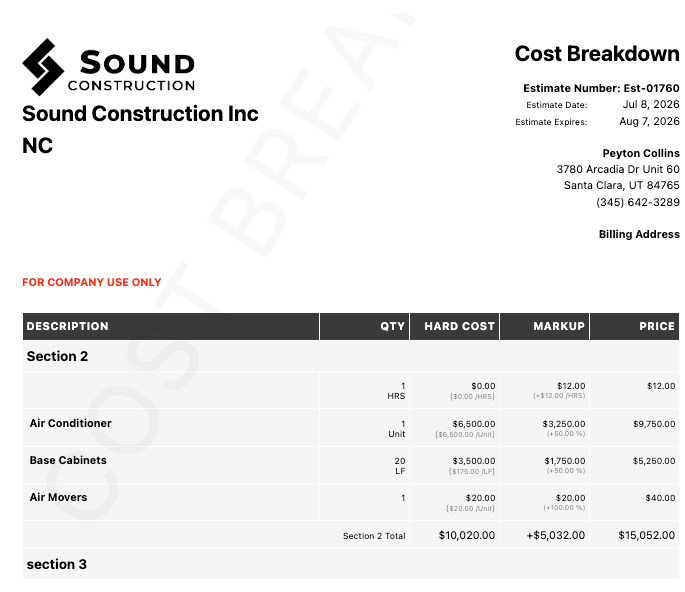Click the Base Cabinets line item

[x=68, y=460]
